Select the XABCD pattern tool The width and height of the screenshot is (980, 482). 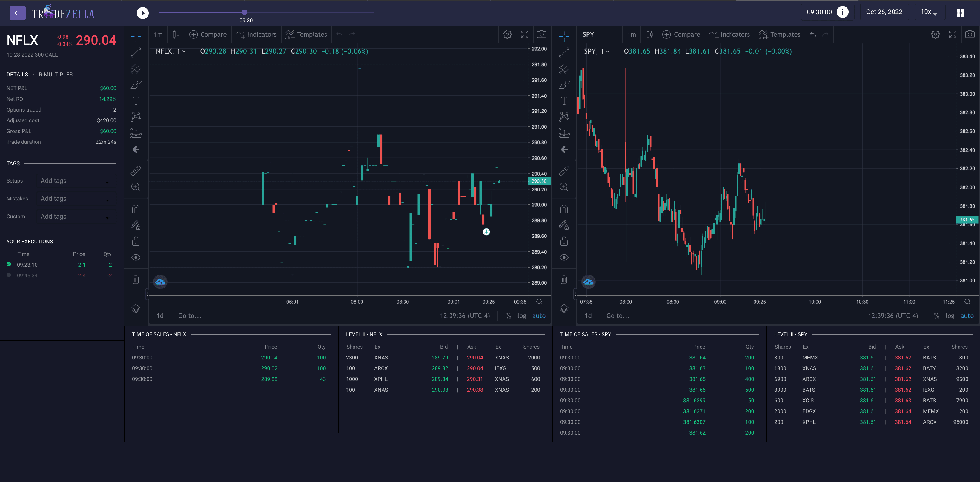[136, 117]
